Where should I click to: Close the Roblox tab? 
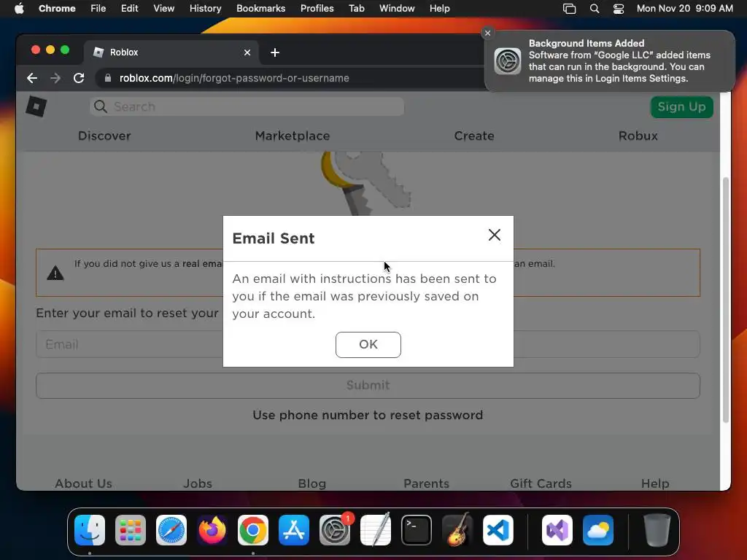[x=247, y=52]
